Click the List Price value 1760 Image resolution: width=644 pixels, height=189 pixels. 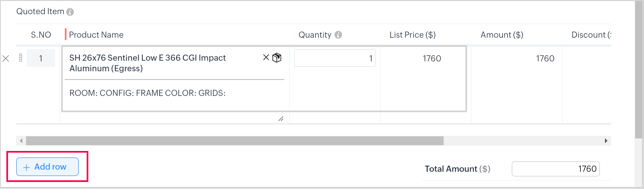coord(432,58)
